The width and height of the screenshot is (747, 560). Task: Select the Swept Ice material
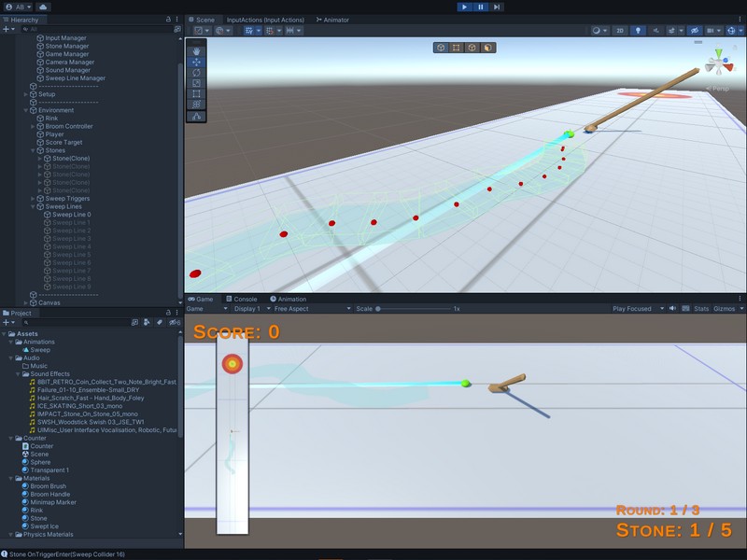click(x=44, y=526)
